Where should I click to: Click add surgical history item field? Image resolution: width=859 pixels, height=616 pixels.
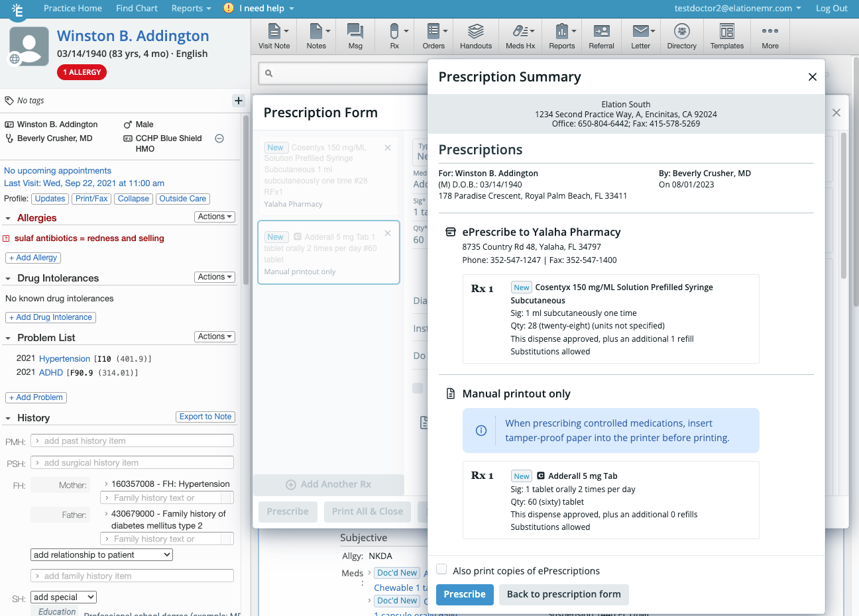pos(132,462)
